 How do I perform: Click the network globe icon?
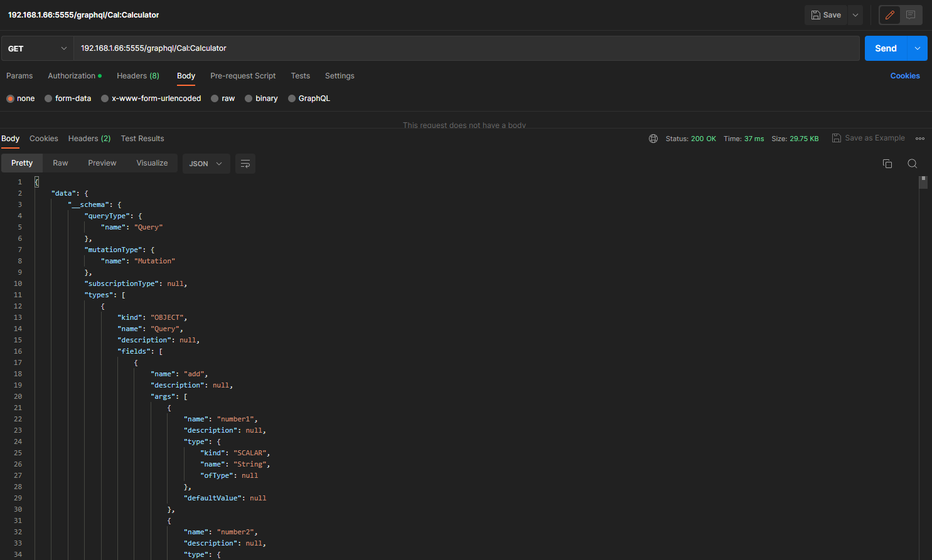point(653,139)
